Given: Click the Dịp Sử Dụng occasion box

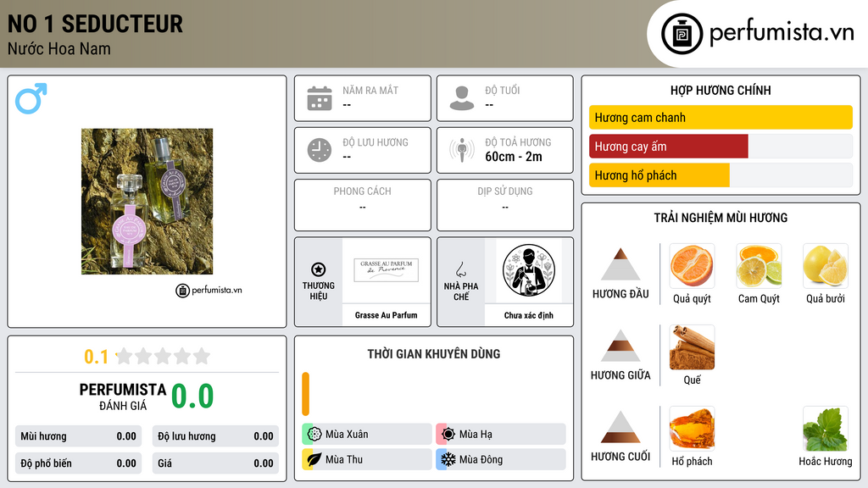Looking at the screenshot, I should click(505, 205).
